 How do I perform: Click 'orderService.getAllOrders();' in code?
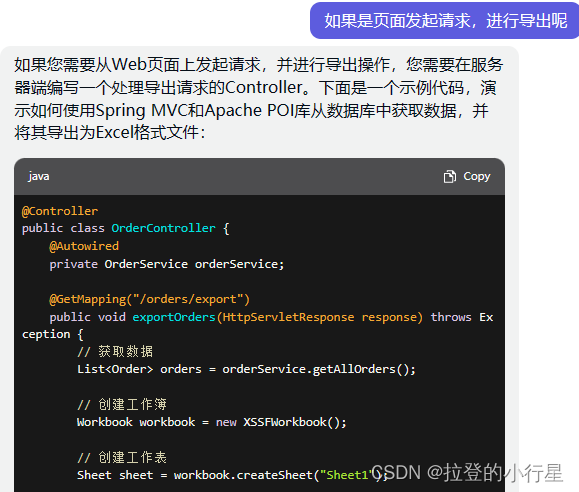tap(319, 369)
